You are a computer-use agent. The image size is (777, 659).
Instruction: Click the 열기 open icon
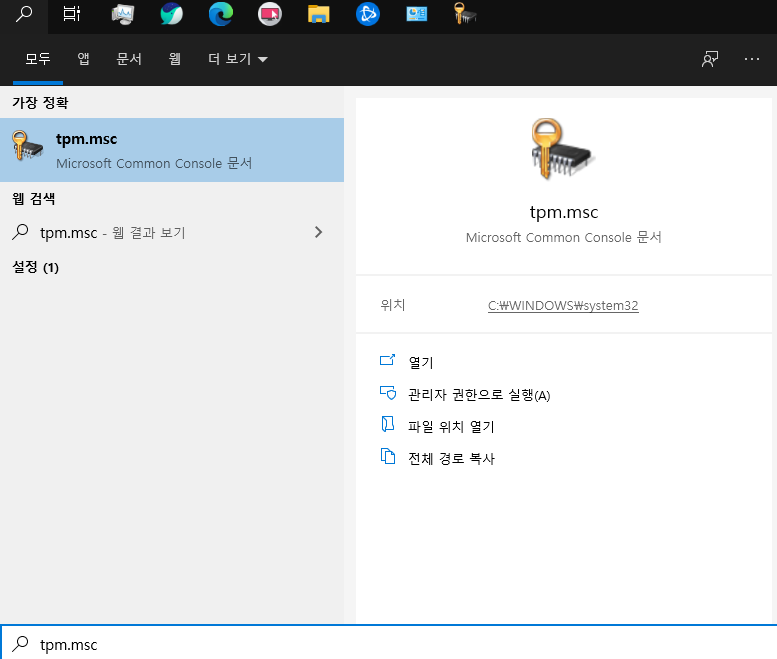pyautogui.click(x=388, y=360)
